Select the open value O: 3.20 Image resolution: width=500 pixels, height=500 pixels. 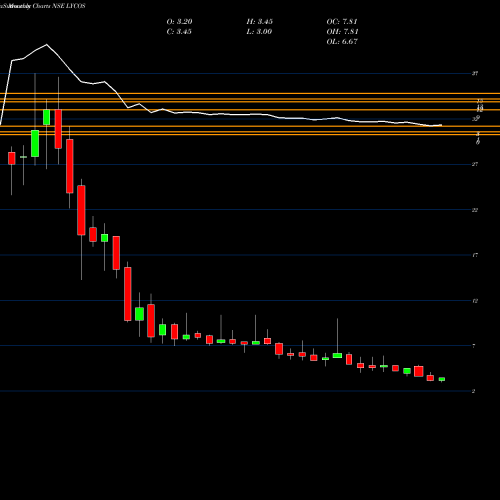click(179, 22)
